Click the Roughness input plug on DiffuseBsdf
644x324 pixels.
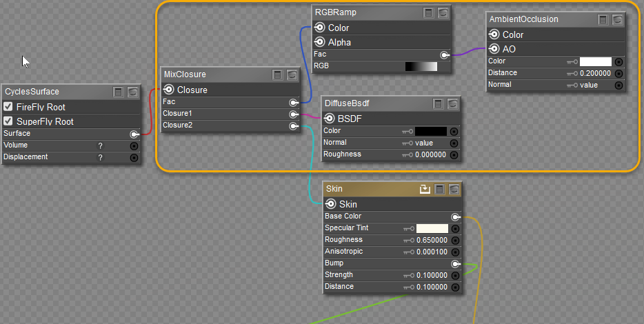pyautogui.click(x=454, y=155)
